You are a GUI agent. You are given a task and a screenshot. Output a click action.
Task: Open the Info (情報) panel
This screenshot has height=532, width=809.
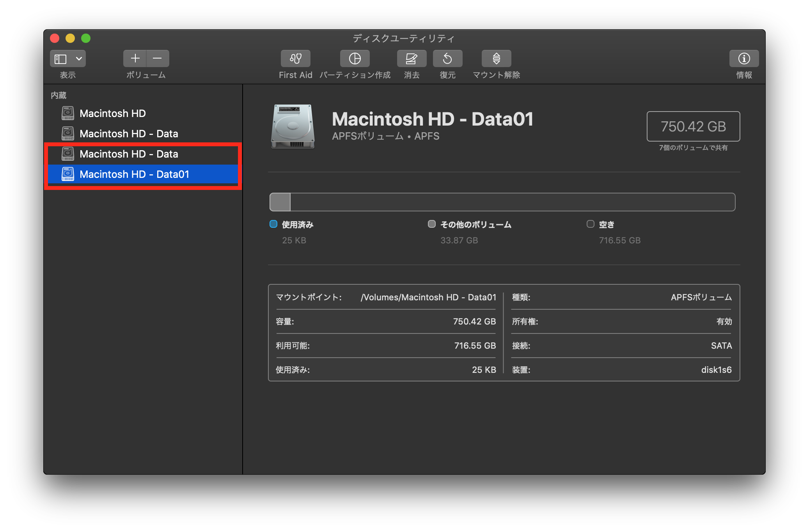click(x=744, y=59)
